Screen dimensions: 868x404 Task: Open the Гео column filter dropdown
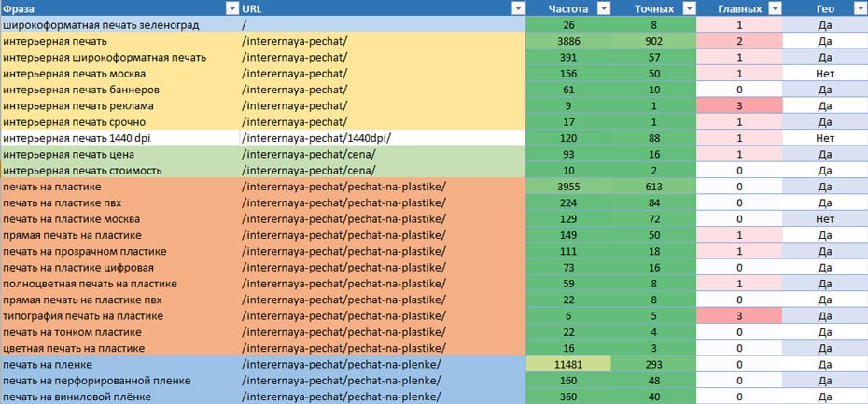click(859, 8)
